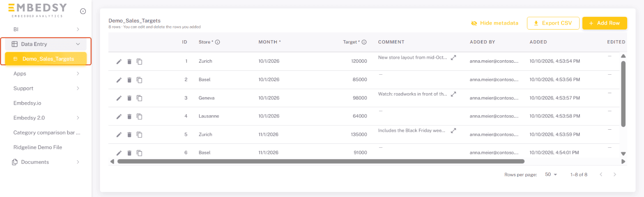Click the Embedsy logo
644x197 pixels.
click(x=38, y=11)
